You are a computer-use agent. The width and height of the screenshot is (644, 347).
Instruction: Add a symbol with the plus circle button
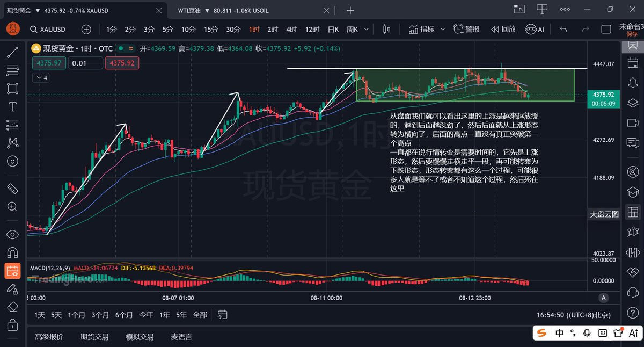(86, 30)
